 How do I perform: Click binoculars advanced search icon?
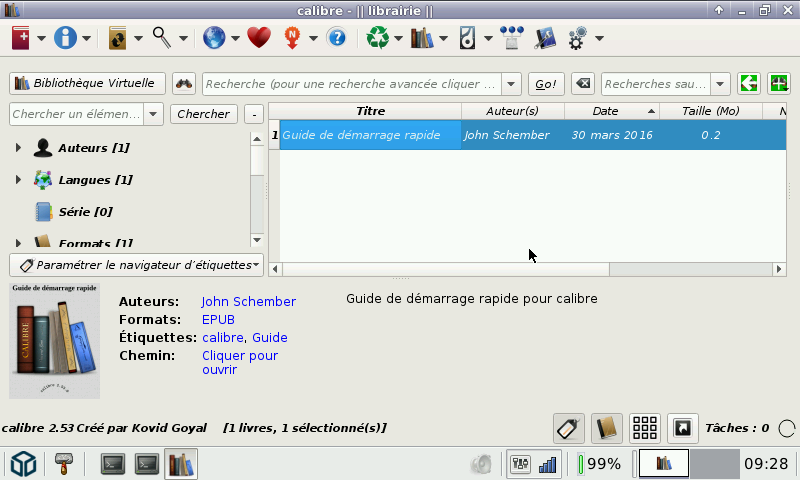click(184, 83)
